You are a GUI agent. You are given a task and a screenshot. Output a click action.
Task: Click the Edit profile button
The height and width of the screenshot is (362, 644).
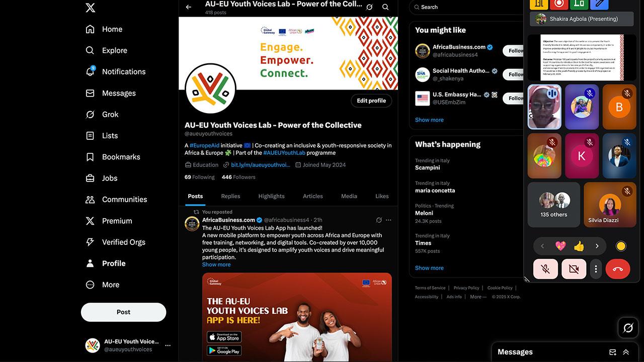pyautogui.click(x=371, y=101)
